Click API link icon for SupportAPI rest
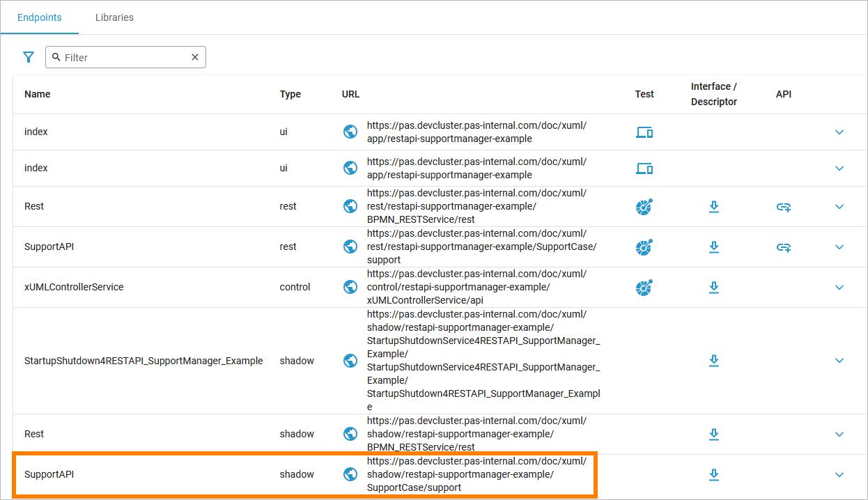The width and height of the screenshot is (868, 500). tap(784, 247)
